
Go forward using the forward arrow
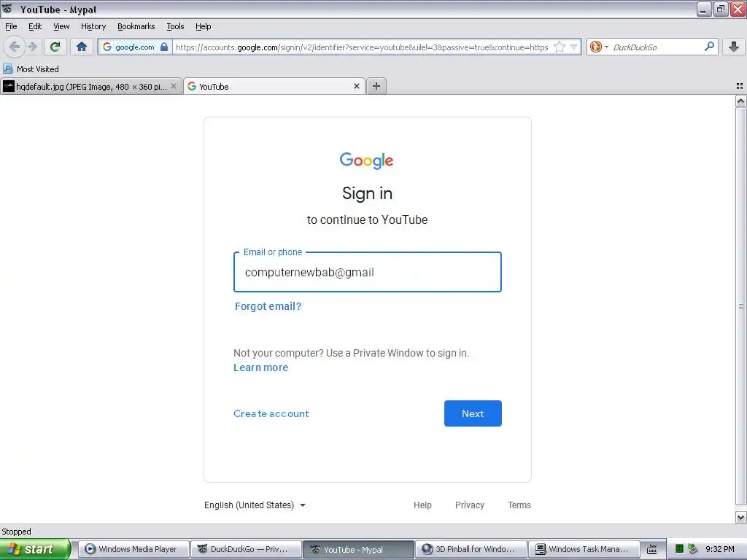pos(32,47)
